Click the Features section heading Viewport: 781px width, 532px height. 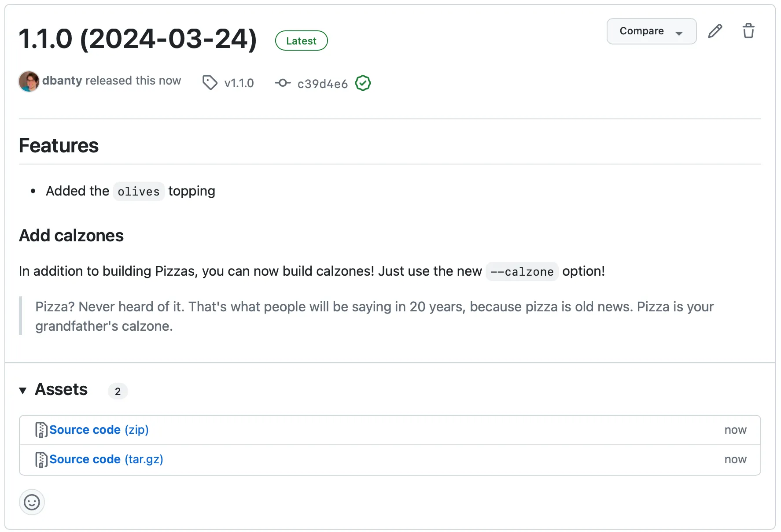point(58,145)
